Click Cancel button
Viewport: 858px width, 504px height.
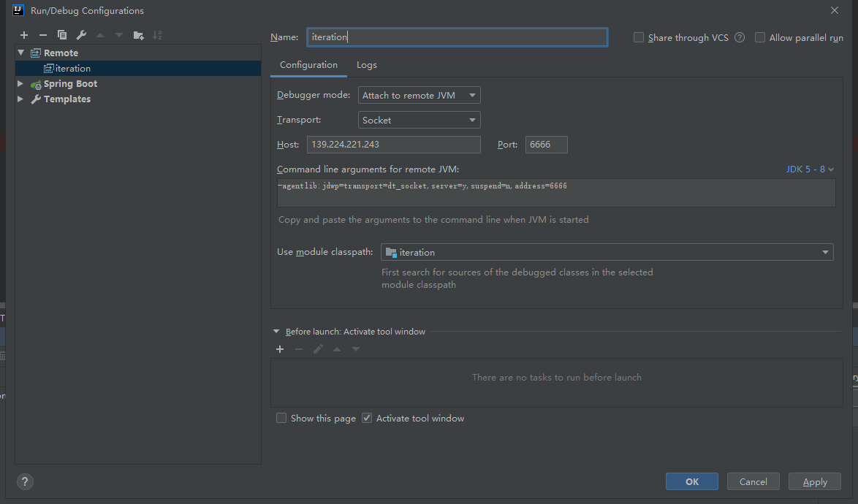point(753,481)
